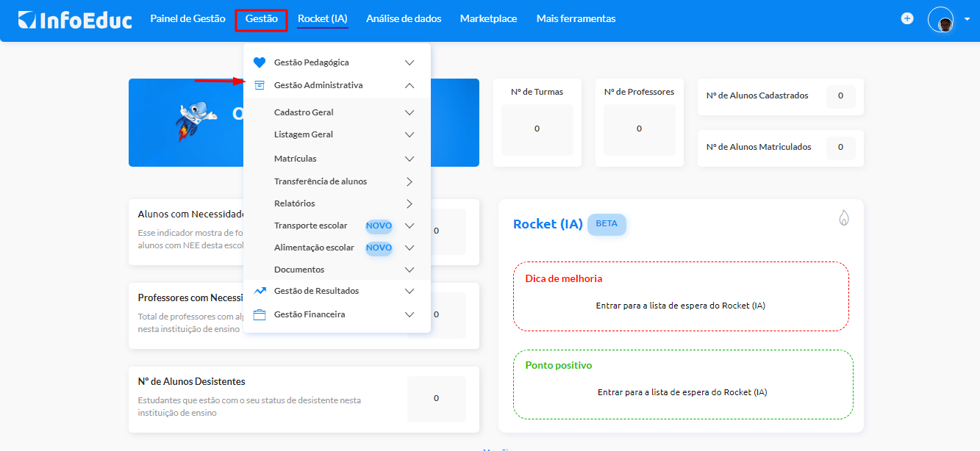Click Nº de Alunos Matriculados card
Viewport: 980px width, 451px height.
point(781,148)
